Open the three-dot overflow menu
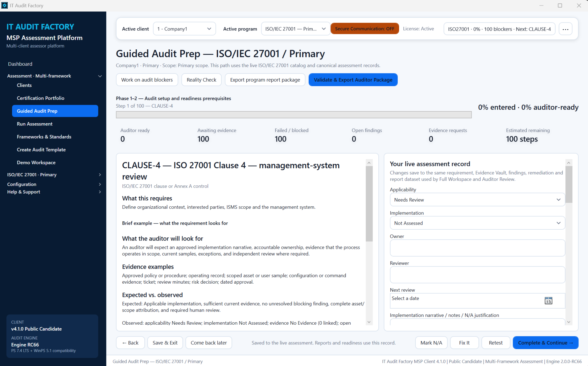The image size is (588, 366). 565,29
